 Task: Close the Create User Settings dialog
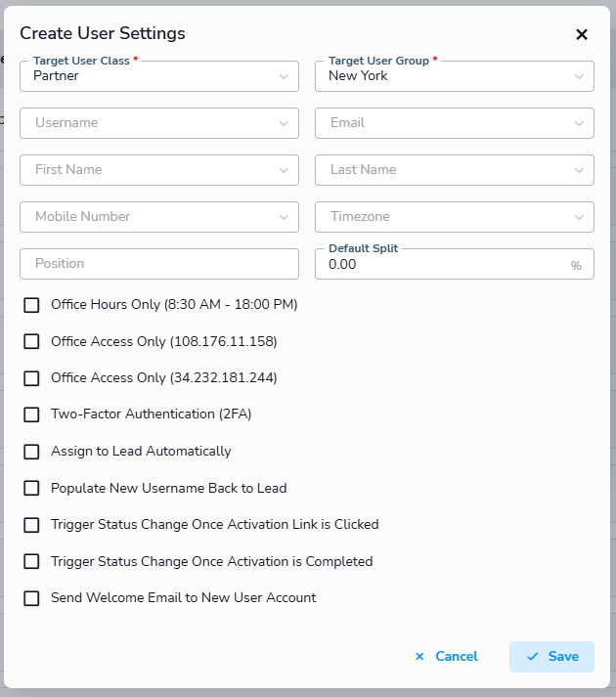tap(582, 34)
